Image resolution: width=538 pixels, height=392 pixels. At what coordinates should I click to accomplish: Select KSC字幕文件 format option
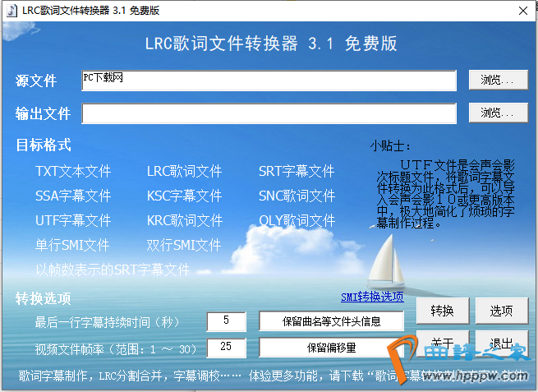coord(184,196)
